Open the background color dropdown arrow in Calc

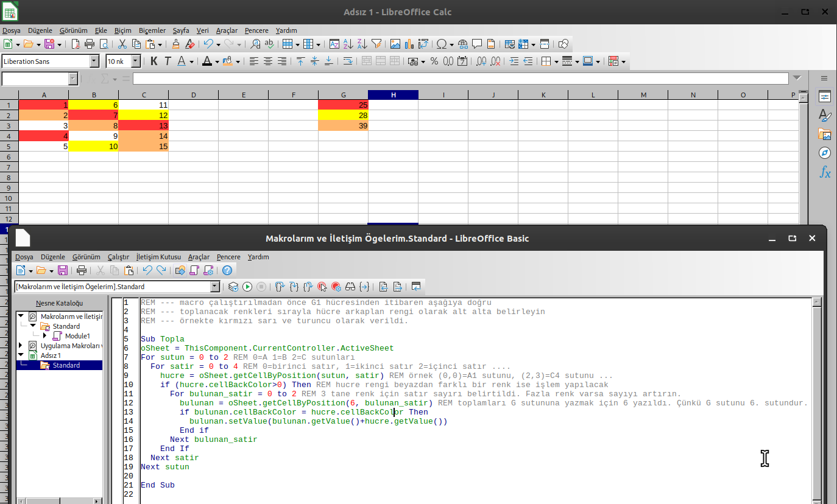coord(238,61)
